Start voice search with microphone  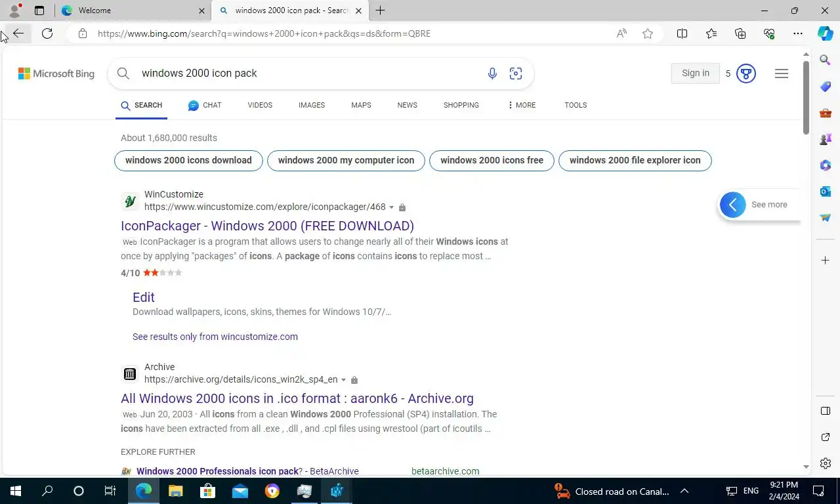tap(492, 73)
